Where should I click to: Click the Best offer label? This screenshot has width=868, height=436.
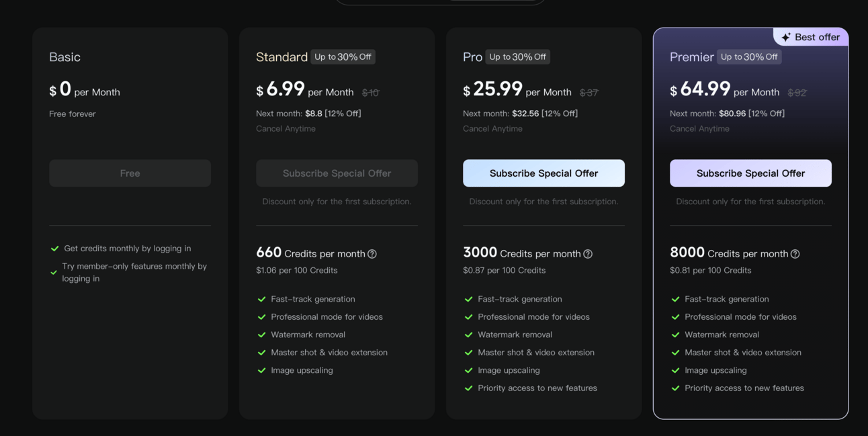pos(817,37)
